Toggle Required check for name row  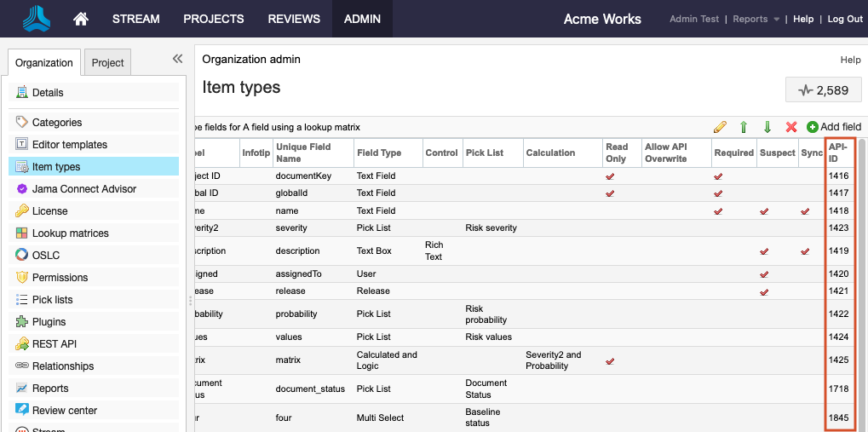718,210
